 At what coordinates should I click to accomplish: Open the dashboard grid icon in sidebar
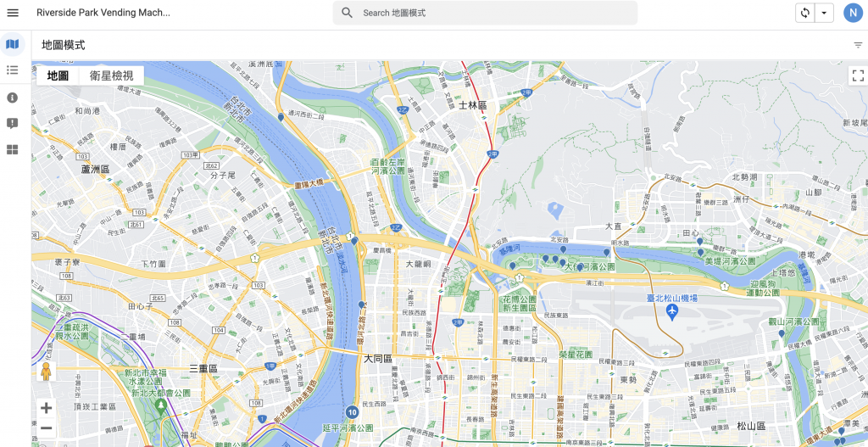[12, 149]
